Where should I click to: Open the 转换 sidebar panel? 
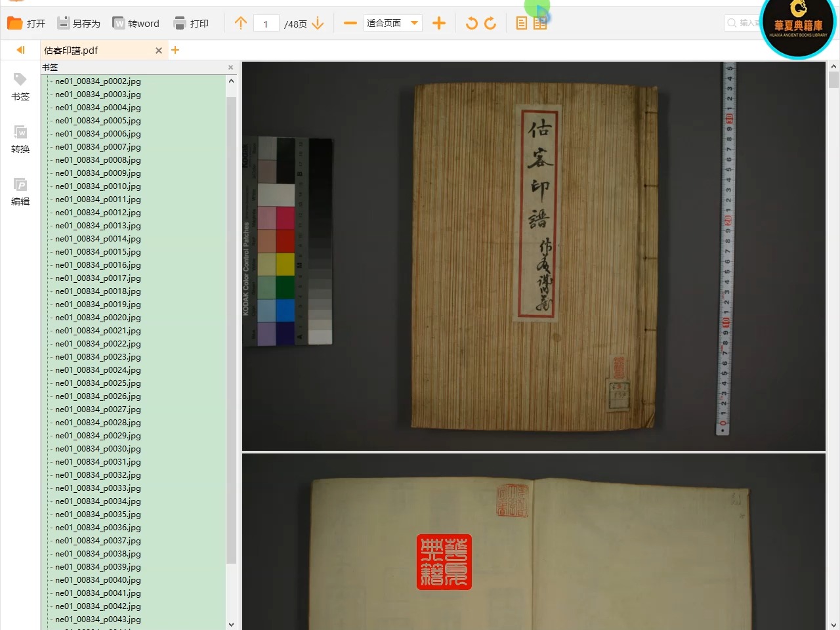pos(20,139)
